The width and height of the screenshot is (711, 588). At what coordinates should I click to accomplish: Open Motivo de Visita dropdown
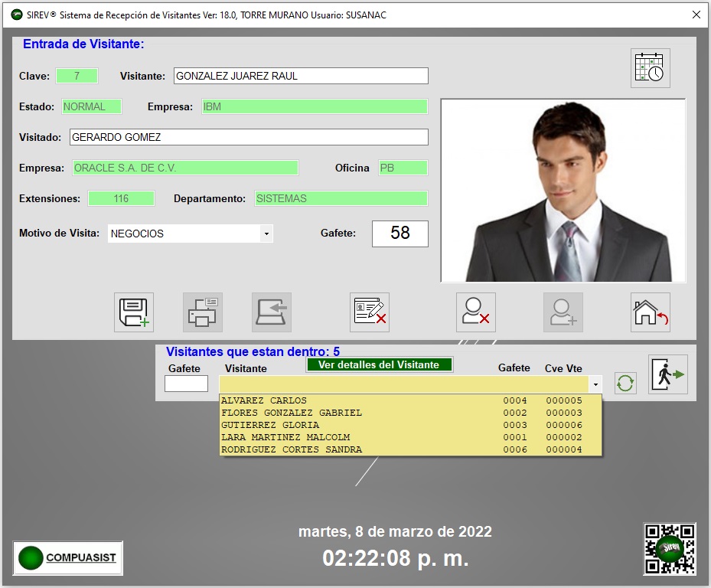[266, 234]
